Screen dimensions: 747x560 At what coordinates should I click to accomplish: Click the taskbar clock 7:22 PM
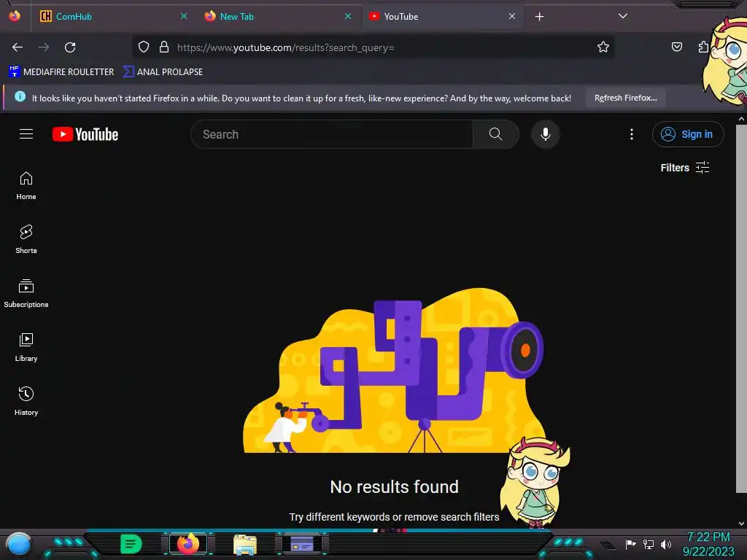pos(708,537)
